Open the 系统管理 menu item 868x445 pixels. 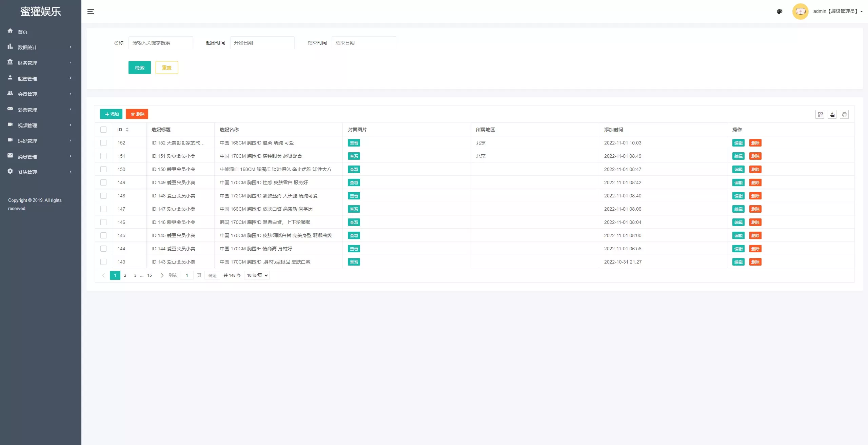point(41,172)
